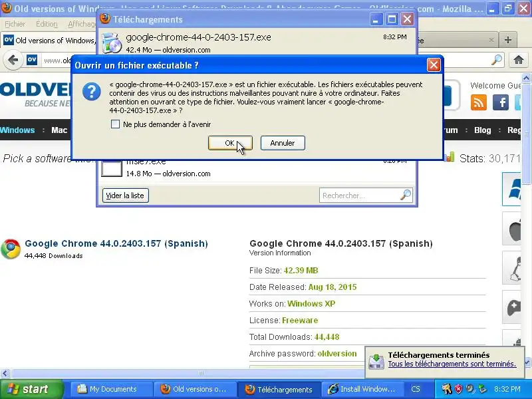Open a new tab with plus button
The image size is (532, 399).
click(508, 40)
